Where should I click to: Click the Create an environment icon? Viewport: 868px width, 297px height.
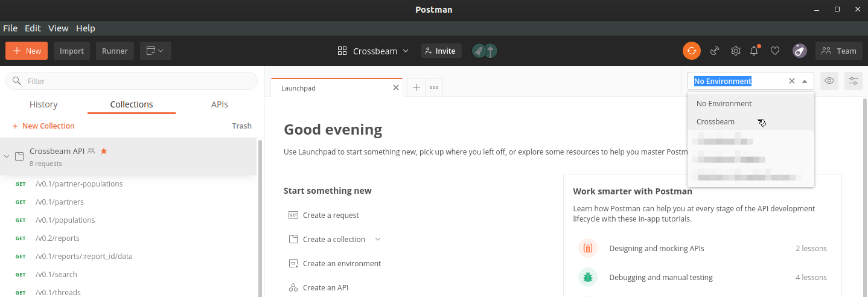(293, 263)
